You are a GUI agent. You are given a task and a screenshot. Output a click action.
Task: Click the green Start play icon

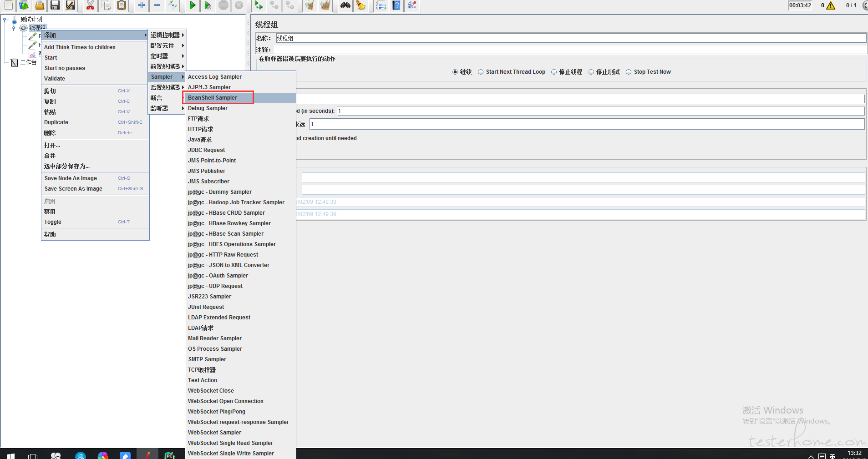click(193, 5)
